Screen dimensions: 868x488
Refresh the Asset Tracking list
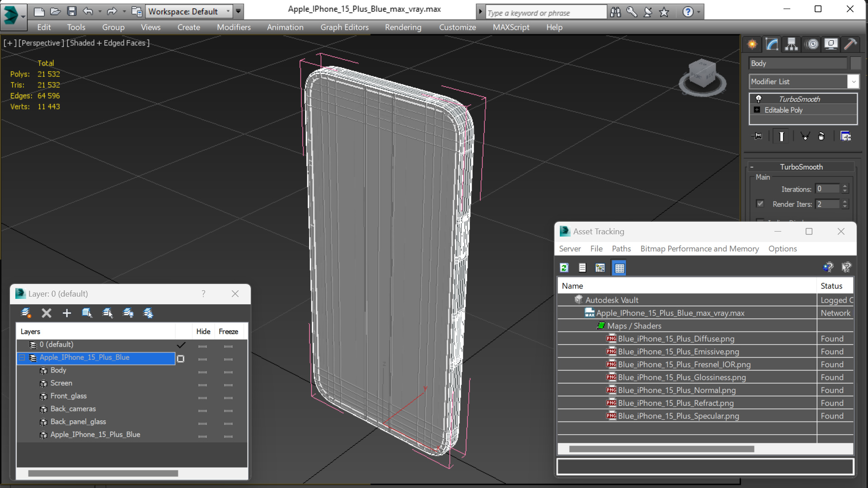pos(564,268)
